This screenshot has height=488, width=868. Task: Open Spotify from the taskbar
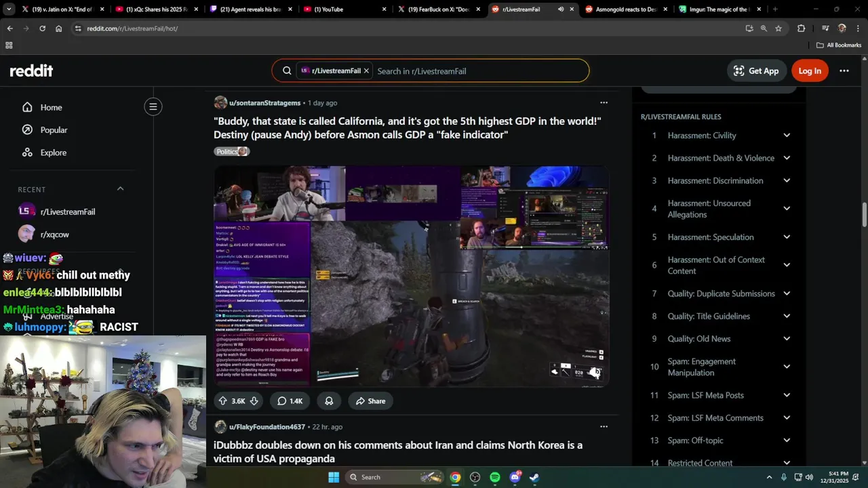[x=495, y=477]
